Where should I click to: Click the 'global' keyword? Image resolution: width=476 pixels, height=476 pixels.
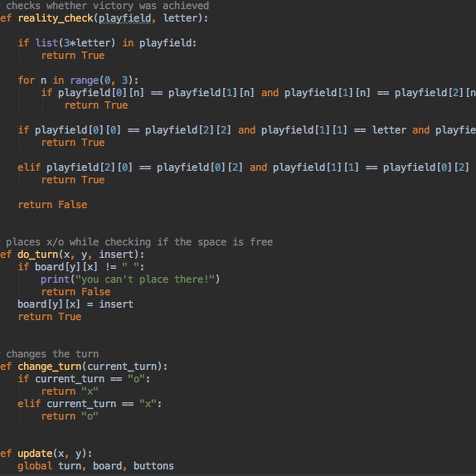pos(35,466)
